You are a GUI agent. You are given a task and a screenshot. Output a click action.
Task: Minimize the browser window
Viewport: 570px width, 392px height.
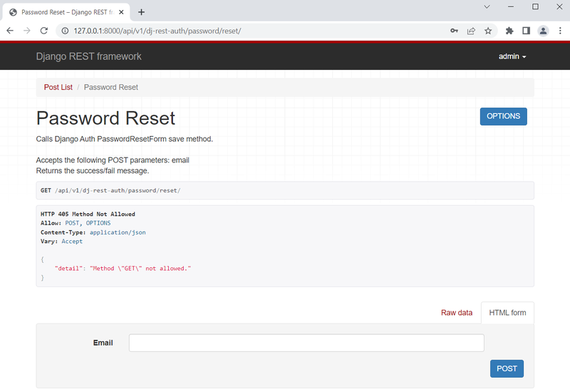511,6
